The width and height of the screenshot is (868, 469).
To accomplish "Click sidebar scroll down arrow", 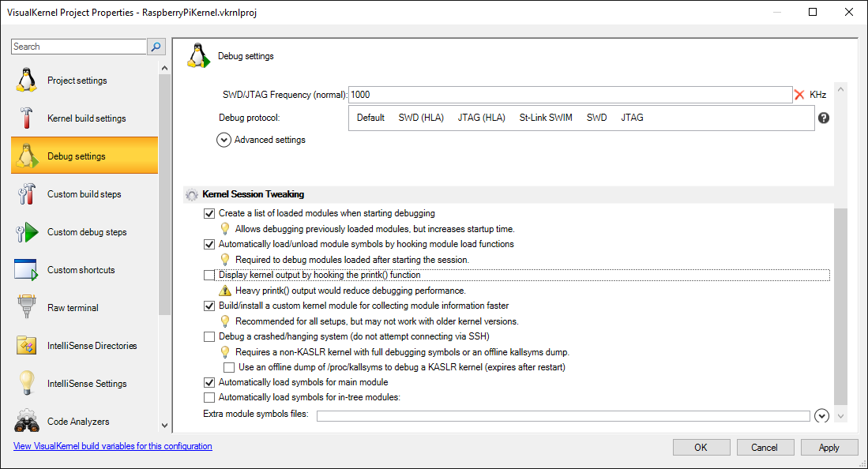I will point(164,426).
